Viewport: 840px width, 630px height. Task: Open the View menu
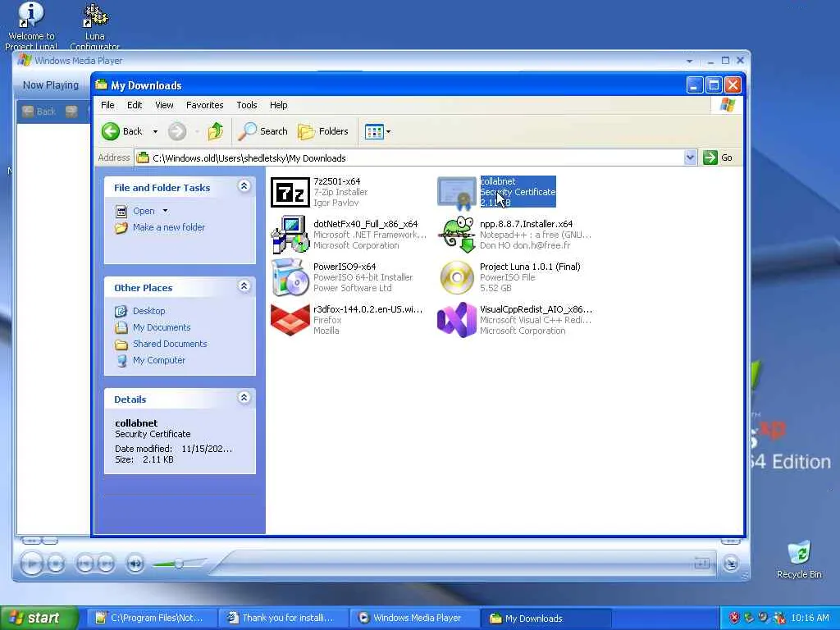click(164, 105)
